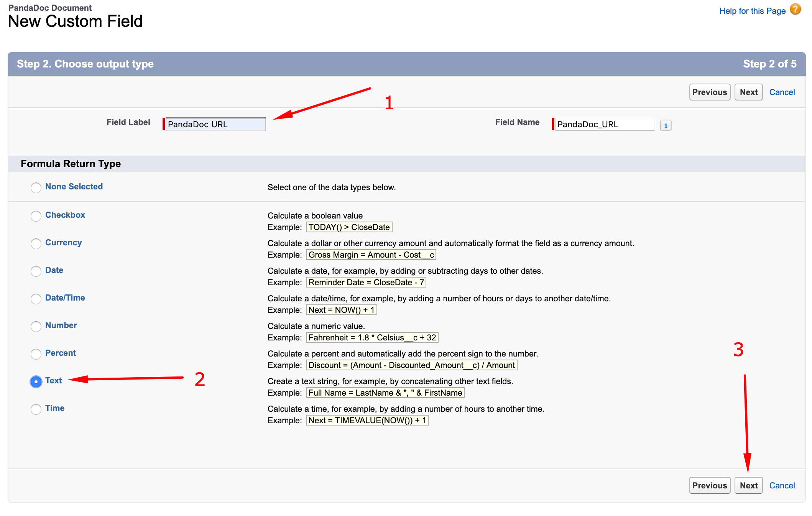Choose the Number return type
Viewport: 812px width, 516px height.
click(x=36, y=326)
